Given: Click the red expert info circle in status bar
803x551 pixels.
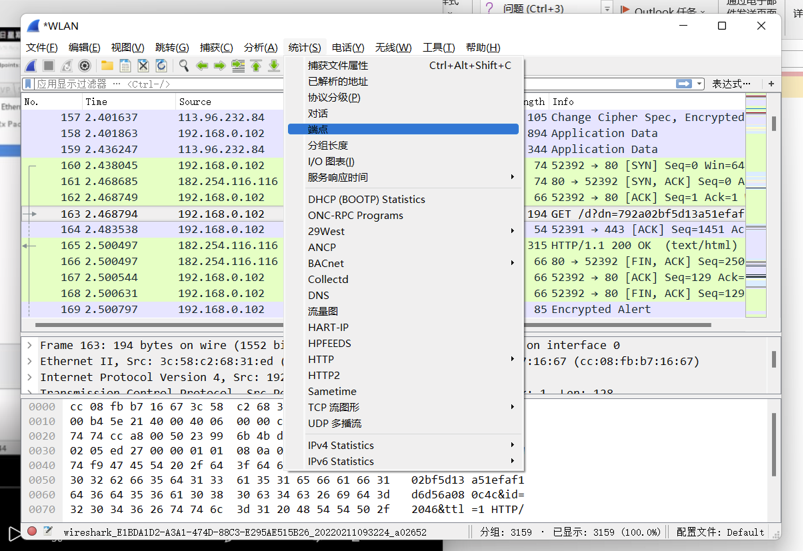Looking at the screenshot, I should [32, 531].
